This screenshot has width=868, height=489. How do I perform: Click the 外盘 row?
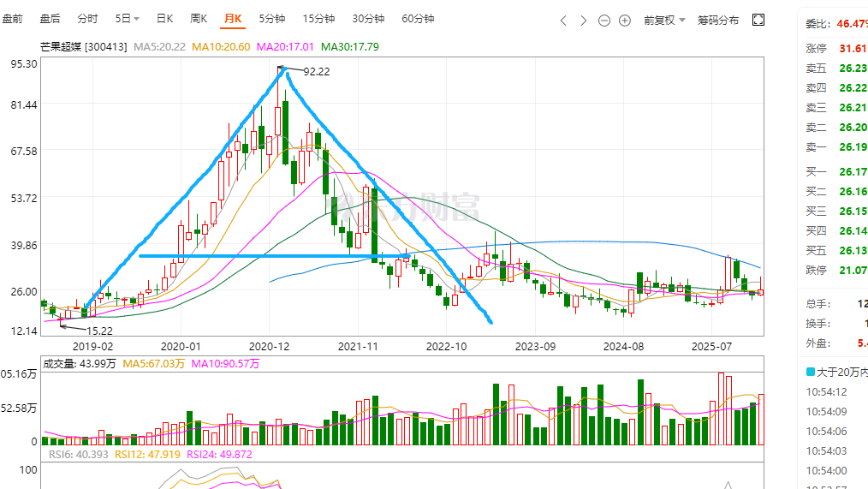[x=836, y=343]
